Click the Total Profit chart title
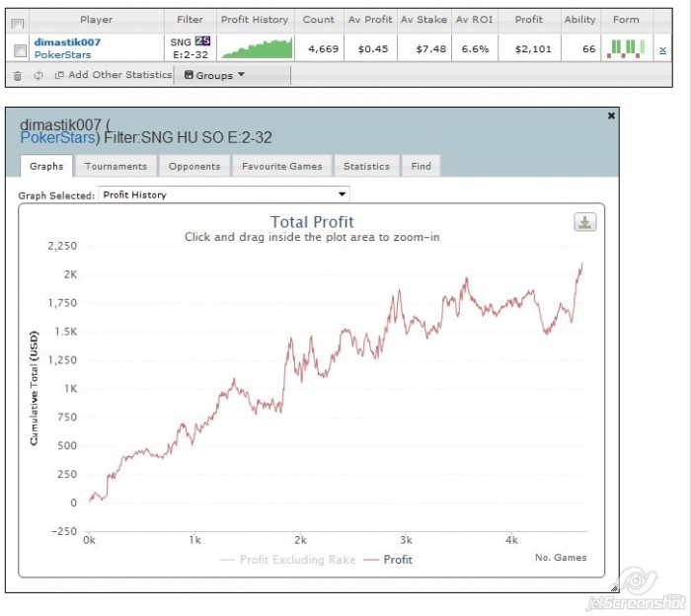The height and width of the screenshot is (616, 691). tap(312, 222)
